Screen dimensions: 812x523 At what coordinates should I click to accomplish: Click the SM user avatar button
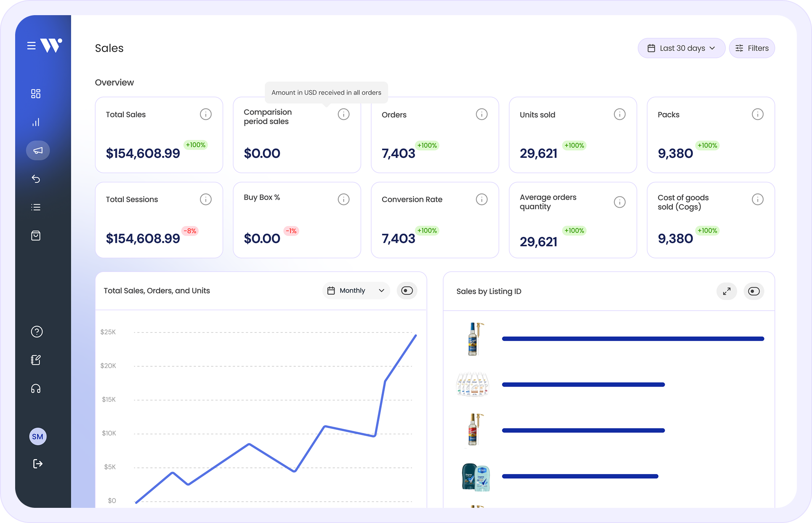click(x=37, y=437)
